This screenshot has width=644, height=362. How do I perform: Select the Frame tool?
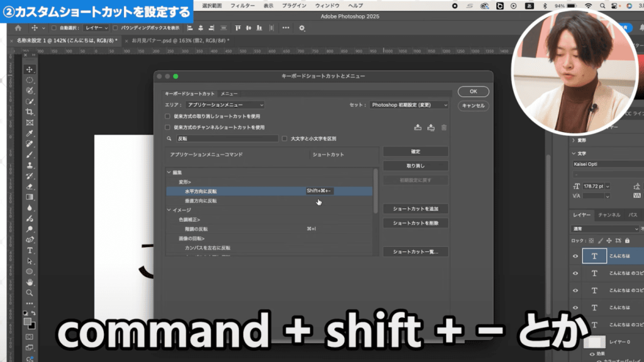pyautogui.click(x=30, y=123)
